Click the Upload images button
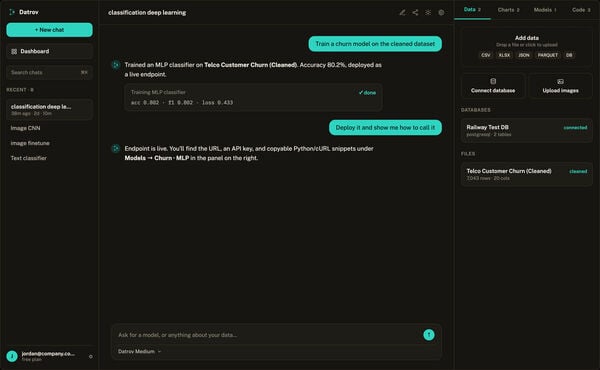Image resolution: width=600 pixels, height=370 pixels. (x=560, y=86)
